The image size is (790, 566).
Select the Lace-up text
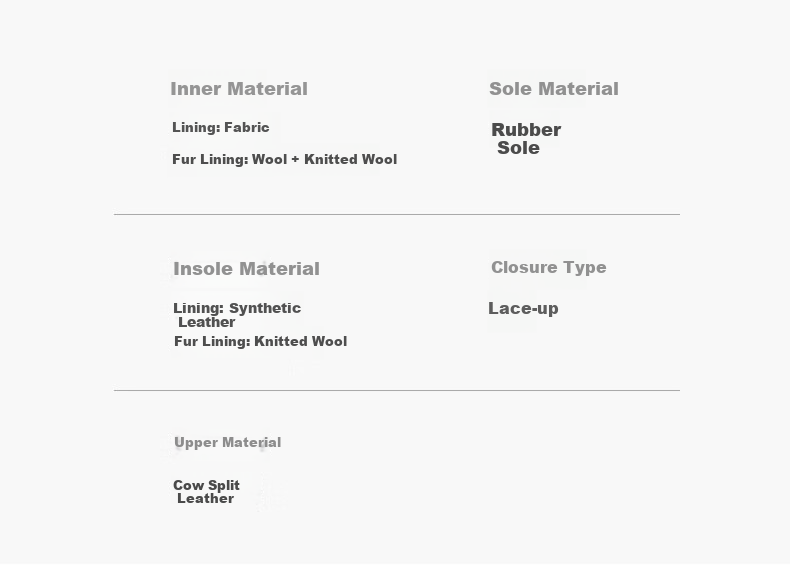pos(523,308)
